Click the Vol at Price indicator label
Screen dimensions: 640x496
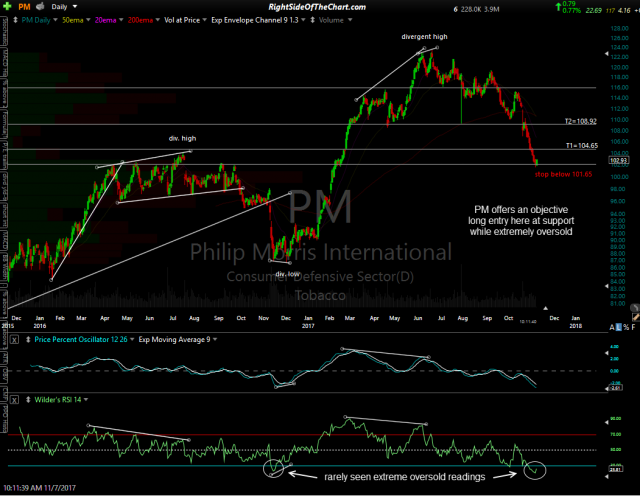tap(182, 20)
